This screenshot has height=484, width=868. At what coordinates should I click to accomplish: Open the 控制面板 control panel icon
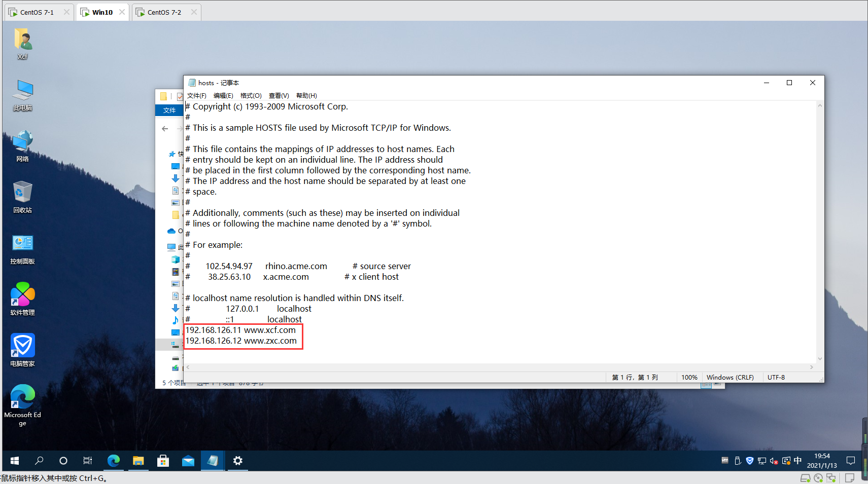point(22,248)
